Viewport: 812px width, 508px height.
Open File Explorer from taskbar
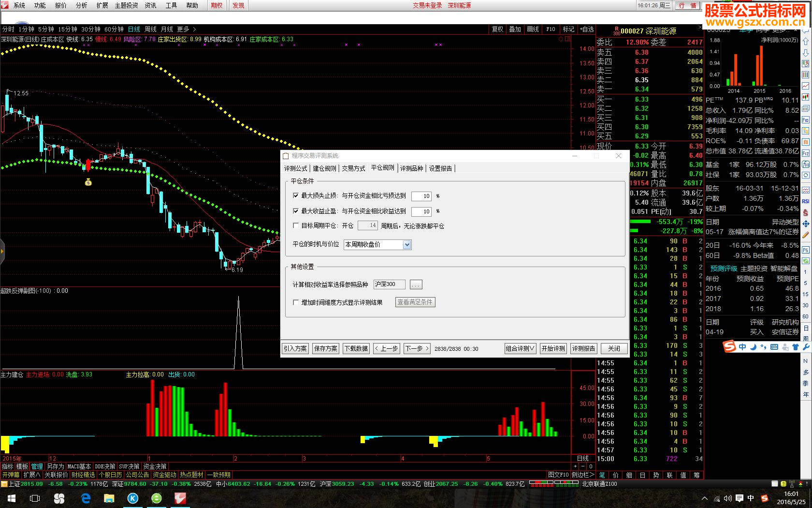click(109, 498)
